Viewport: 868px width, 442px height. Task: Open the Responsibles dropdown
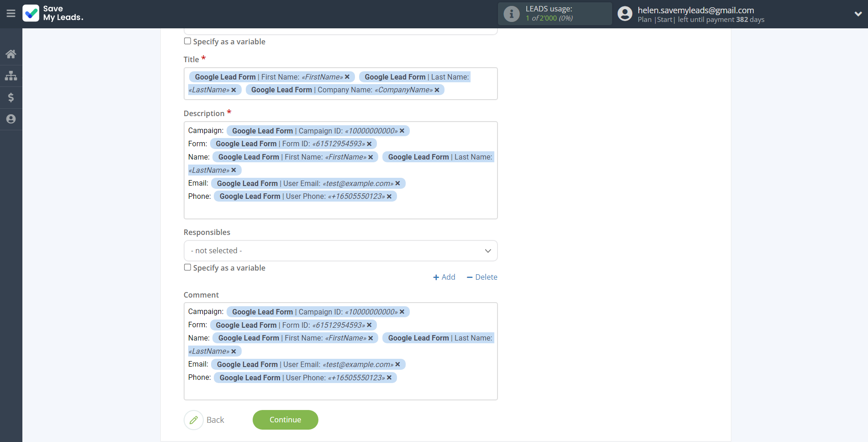tap(340, 250)
